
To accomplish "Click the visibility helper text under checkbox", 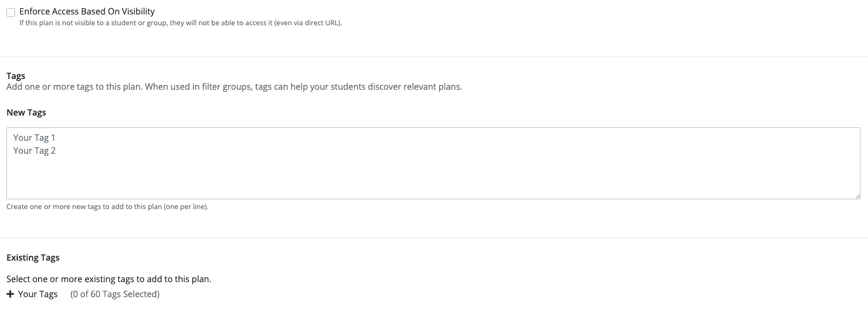I will coord(180,23).
